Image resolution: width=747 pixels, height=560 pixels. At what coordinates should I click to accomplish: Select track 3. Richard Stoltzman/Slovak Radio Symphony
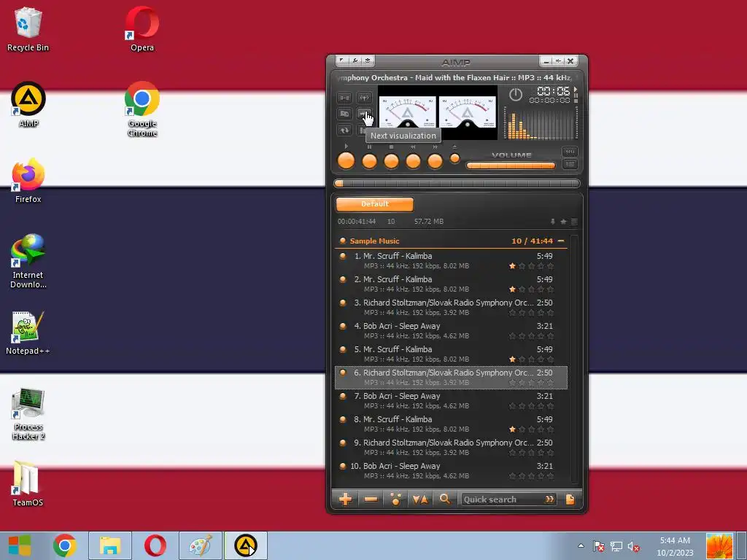[451, 307]
